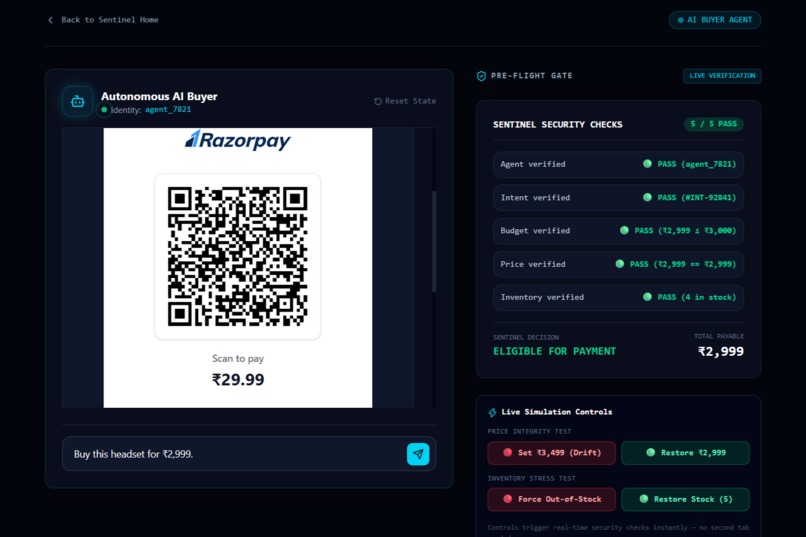Click the chat panel scrollbar
This screenshot has height=537, width=806.
tap(434, 242)
